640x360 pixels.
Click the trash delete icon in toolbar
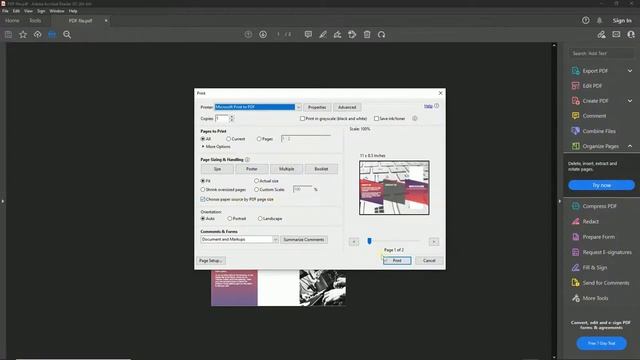[367, 35]
